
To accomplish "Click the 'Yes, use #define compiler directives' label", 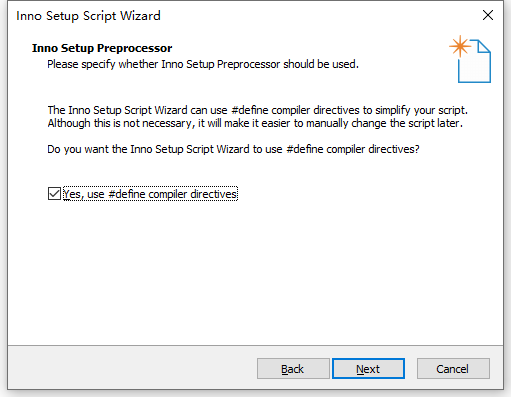I will 150,194.
